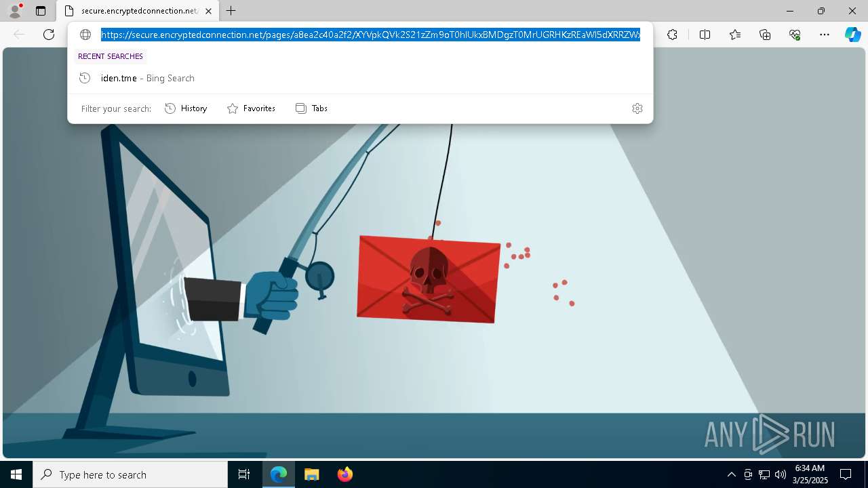Screen dimensions: 868x488
Task: Open the tab actions menu icon
Action: coord(41,11)
